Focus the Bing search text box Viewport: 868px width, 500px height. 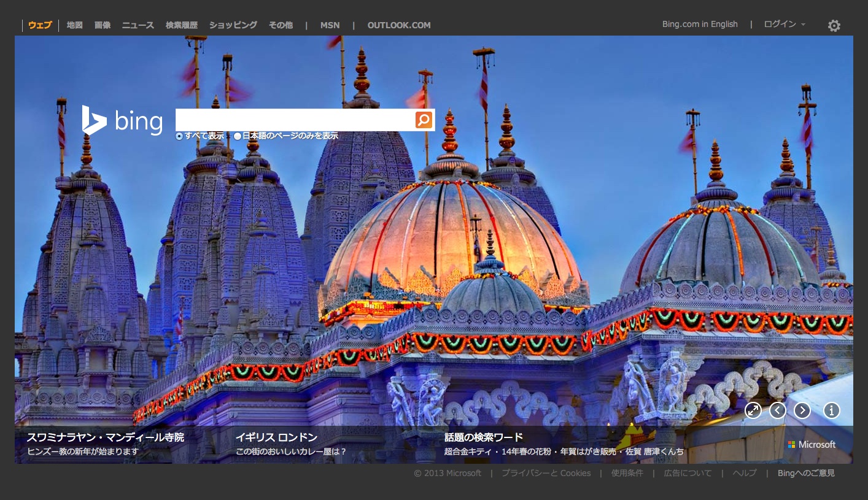(x=295, y=120)
